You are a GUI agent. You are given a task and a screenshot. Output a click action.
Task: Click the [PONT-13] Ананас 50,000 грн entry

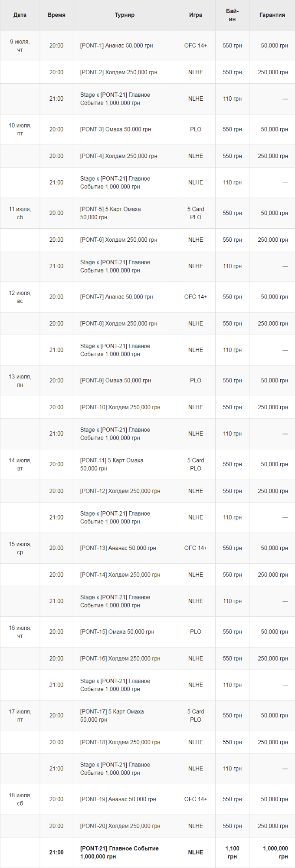118,548
